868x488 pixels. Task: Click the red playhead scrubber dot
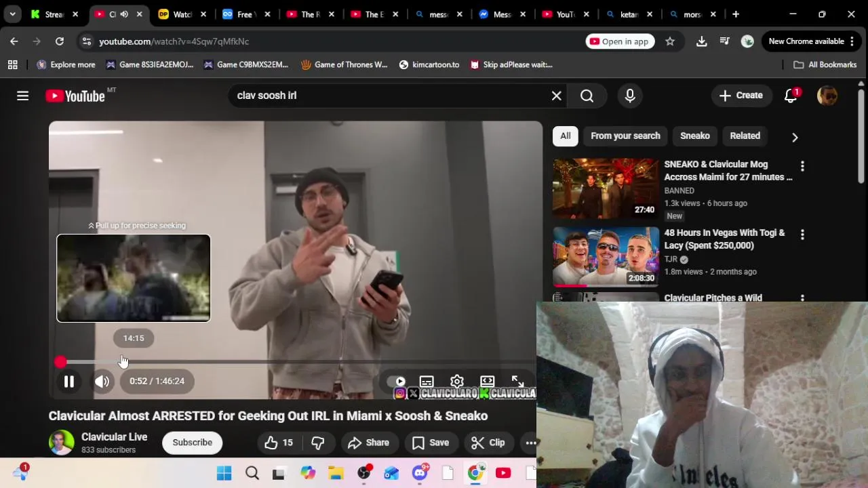(60, 363)
